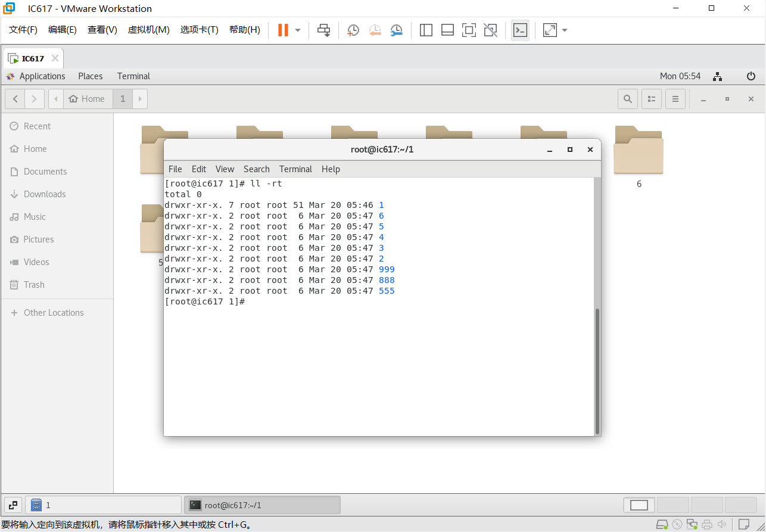The image size is (766, 532).
Task: Select the IC617 virtual machine tab
Action: click(33, 58)
